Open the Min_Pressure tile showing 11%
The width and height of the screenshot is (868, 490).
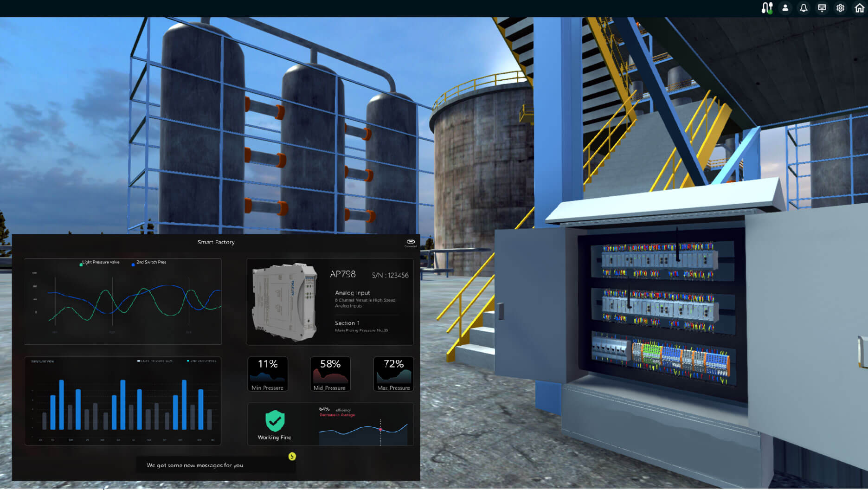coord(267,374)
